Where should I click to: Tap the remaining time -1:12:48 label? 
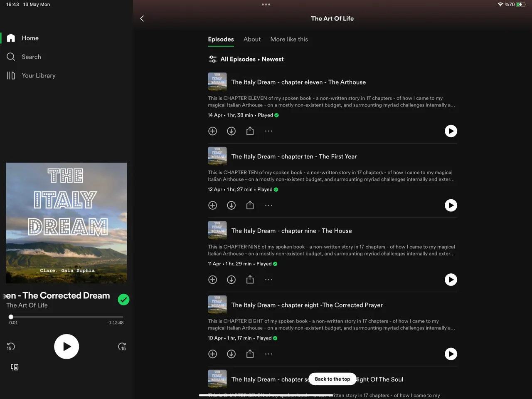pyautogui.click(x=116, y=322)
